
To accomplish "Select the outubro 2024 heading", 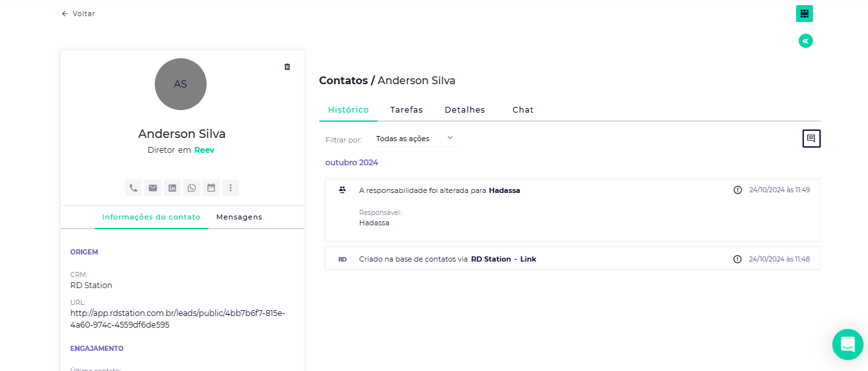I will tap(352, 163).
